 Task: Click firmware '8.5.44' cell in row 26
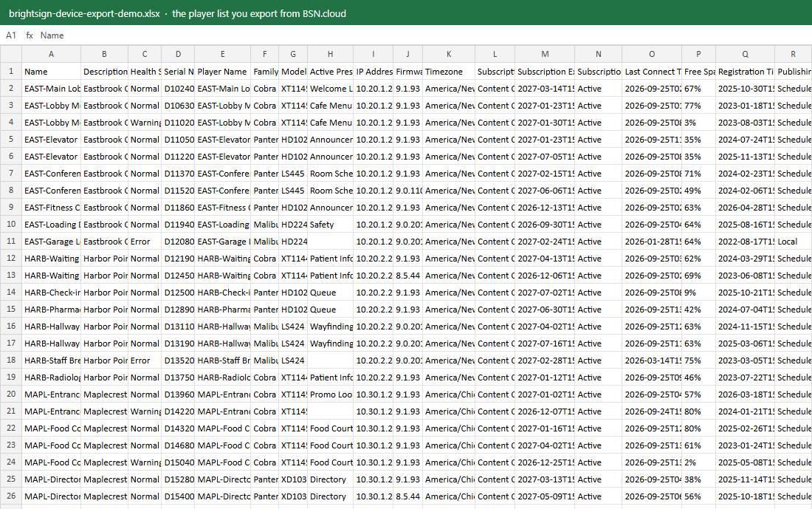407,496
